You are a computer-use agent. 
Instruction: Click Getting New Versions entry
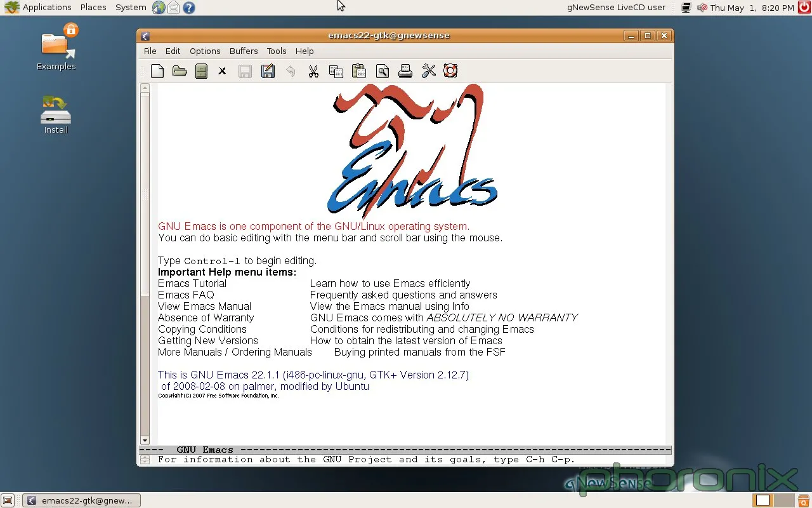click(x=208, y=340)
